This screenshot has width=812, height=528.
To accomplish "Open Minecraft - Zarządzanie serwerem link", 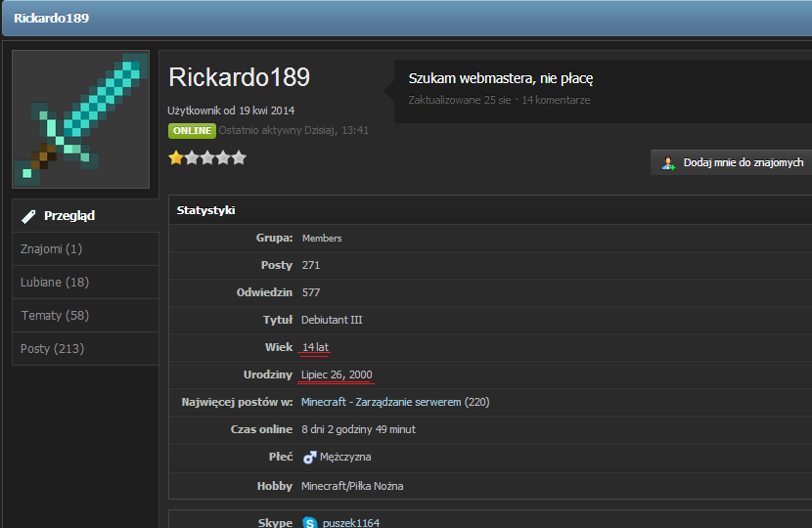I will [382, 402].
